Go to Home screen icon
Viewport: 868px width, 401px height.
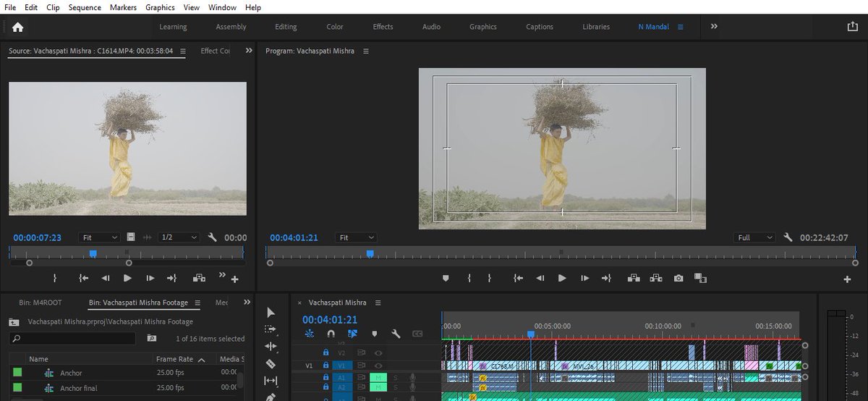pyautogui.click(x=17, y=27)
